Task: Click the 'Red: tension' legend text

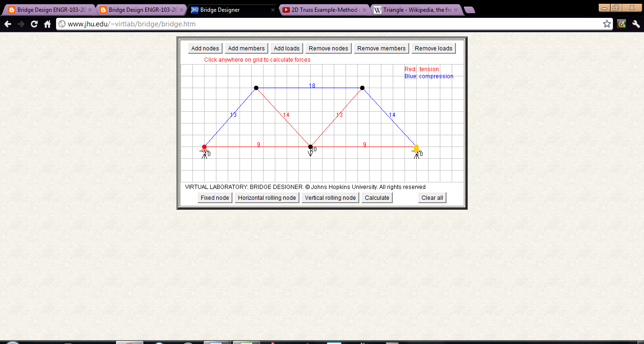Action: point(421,69)
